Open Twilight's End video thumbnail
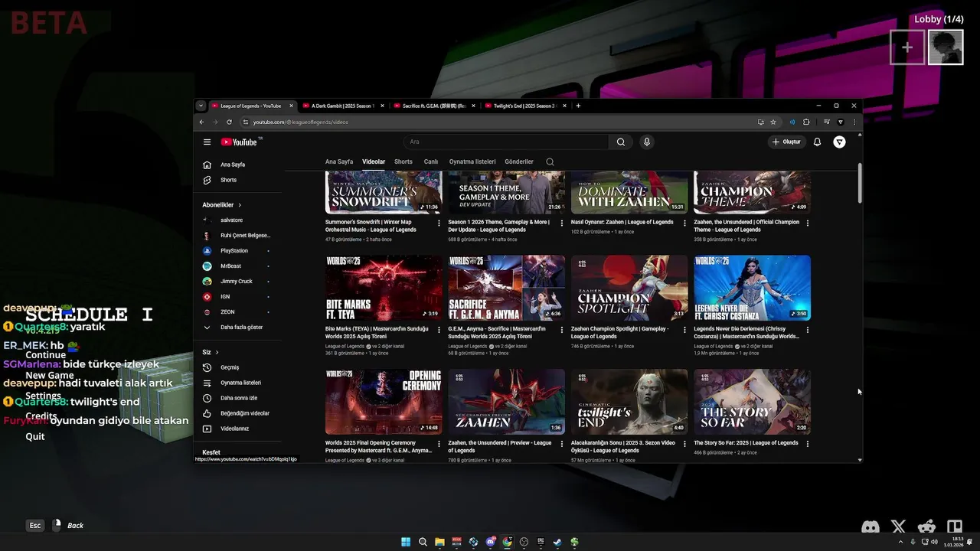The image size is (980, 551). [x=629, y=402]
